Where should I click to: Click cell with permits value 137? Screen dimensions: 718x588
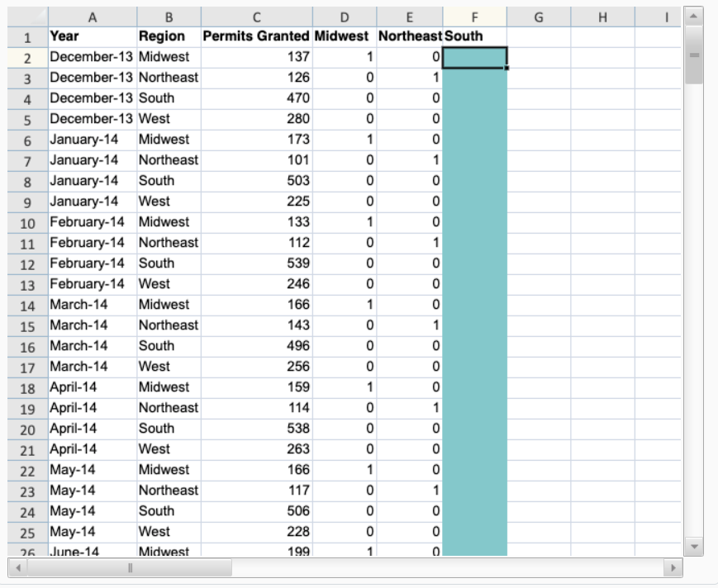tap(256, 57)
